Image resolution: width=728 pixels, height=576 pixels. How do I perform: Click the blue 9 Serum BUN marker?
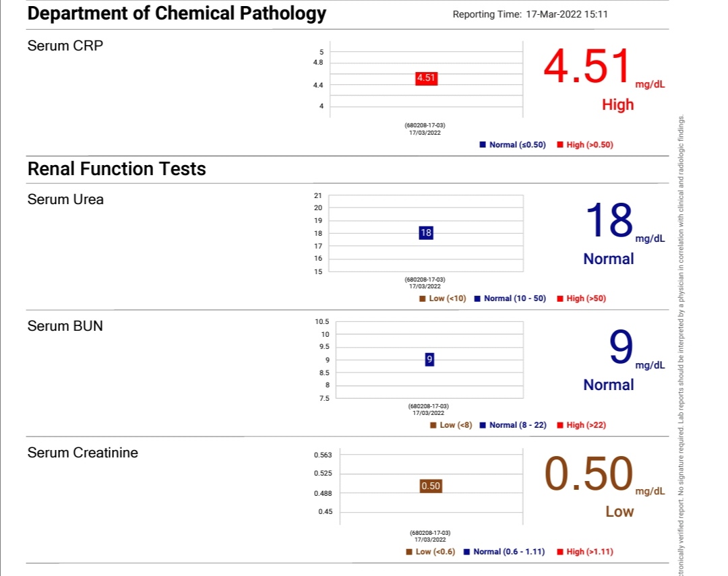[429, 359]
